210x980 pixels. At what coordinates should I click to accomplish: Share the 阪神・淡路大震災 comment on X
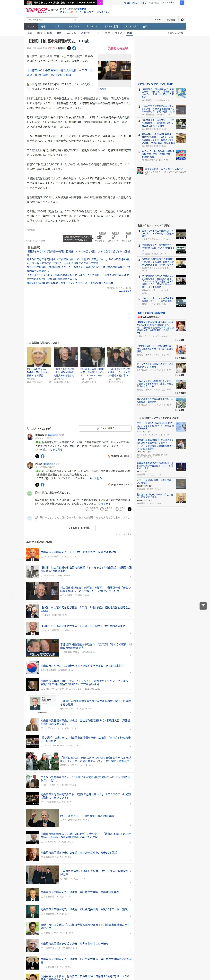click(x=130, y=509)
